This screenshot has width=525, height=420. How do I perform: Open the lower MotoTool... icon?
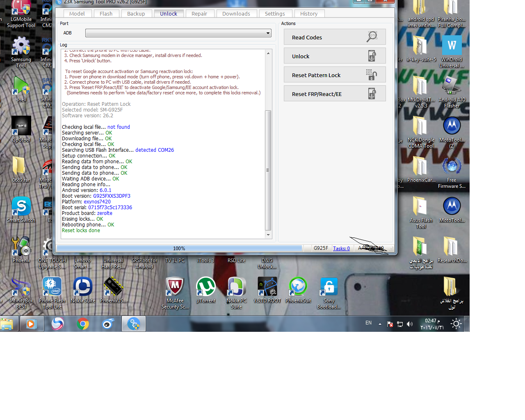[452, 210]
